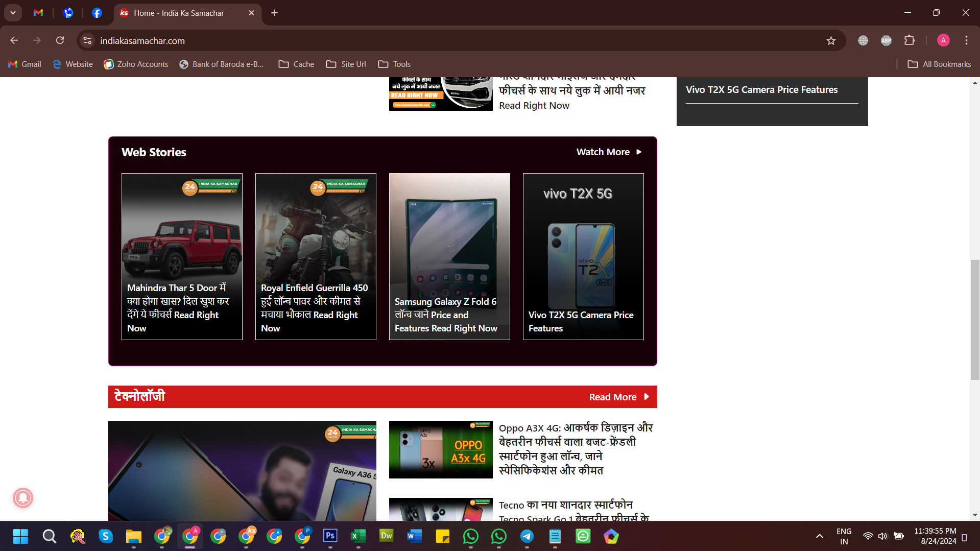Viewport: 980px width, 551px height.
Task: Open the Extensions puzzle icon
Action: 910,40
